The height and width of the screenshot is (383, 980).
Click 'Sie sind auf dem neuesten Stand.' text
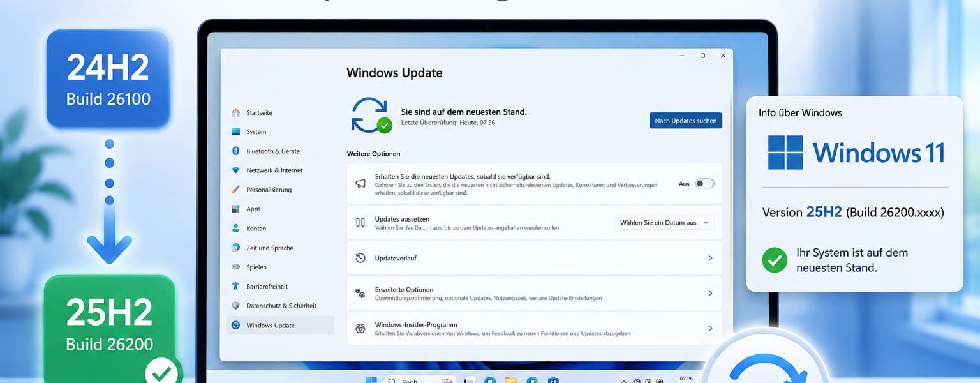tap(464, 112)
